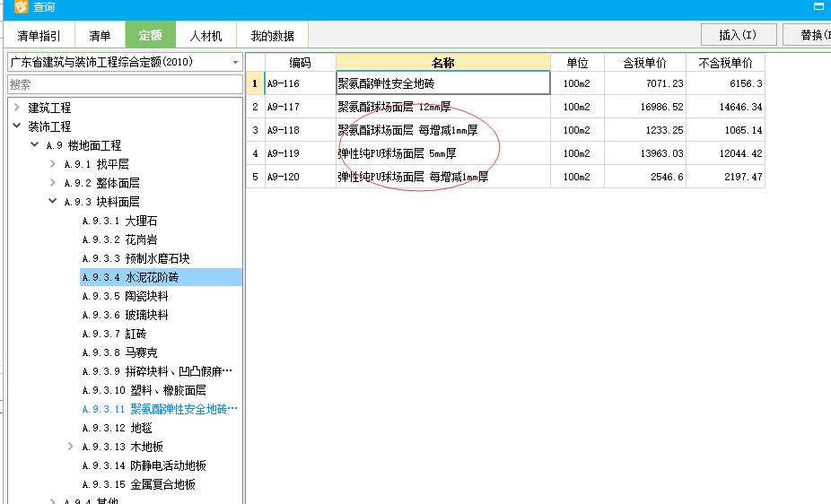Click code cell A9-117
831x504 pixels.
coord(300,107)
